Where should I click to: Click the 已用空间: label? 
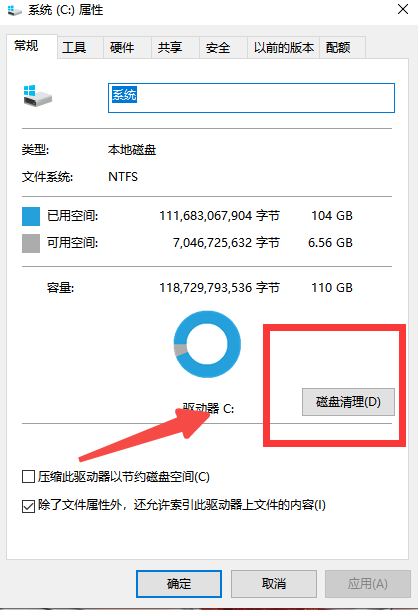coord(73,216)
